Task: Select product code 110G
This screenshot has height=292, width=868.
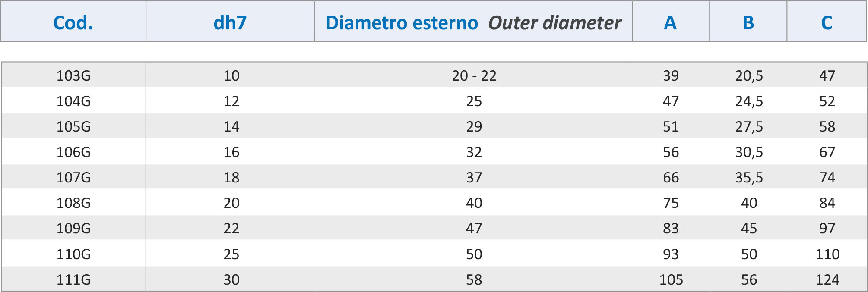Action: coord(73,254)
